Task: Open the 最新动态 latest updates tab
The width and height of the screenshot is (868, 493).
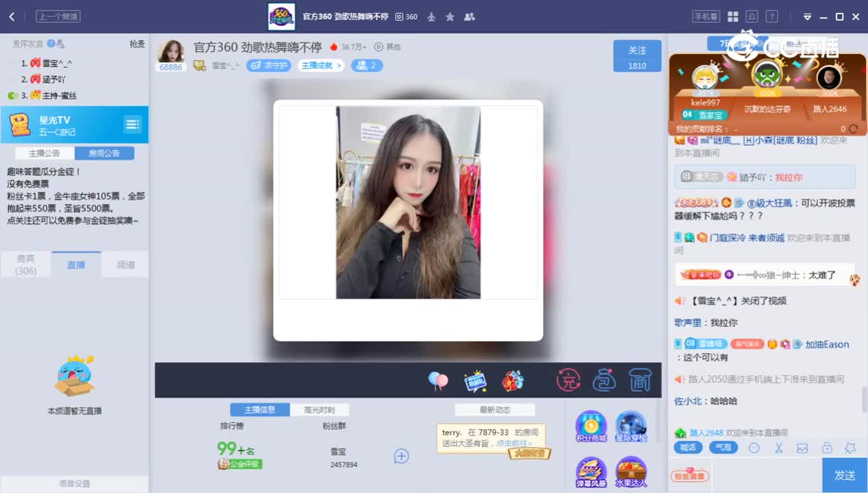Action: click(x=495, y=409)
